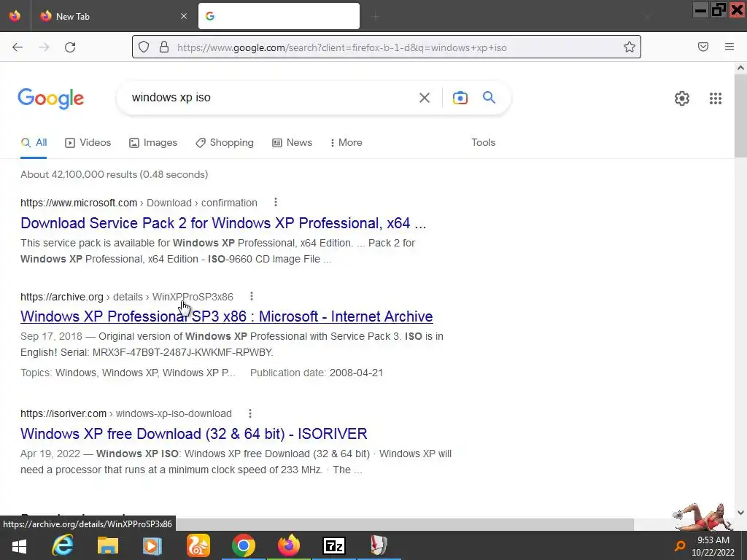
Task: Open Windows XP Professional SP3 x86 Internet Archive link
Action: coord(227,316)
